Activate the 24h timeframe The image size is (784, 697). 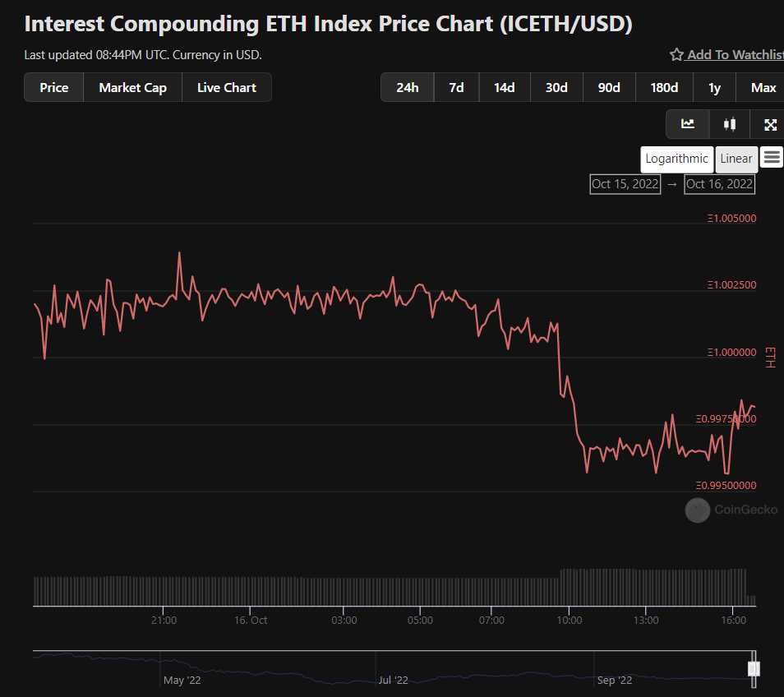[407, 87]
